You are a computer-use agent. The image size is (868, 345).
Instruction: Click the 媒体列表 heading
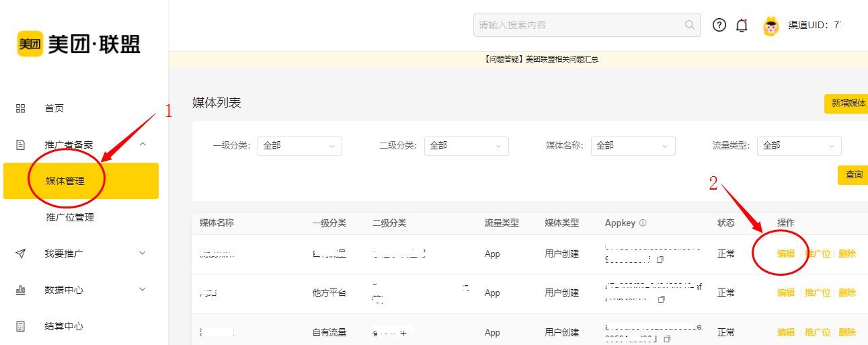[x=216, y=103]
